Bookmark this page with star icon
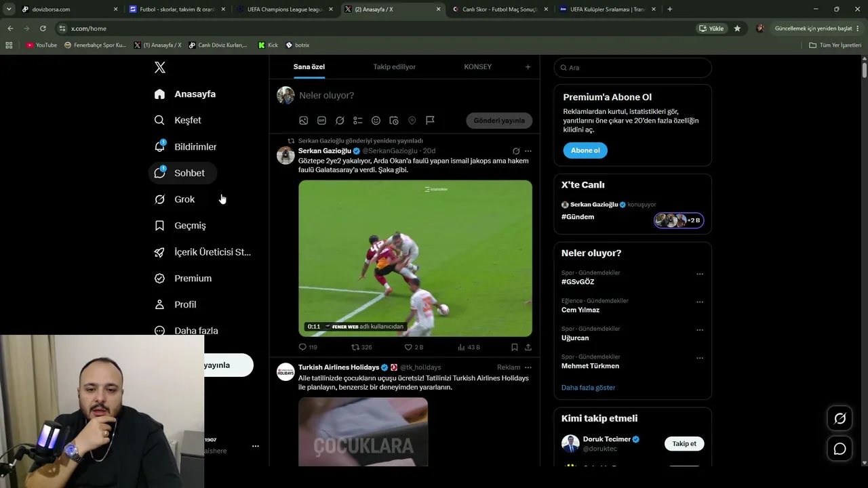Image resolution: width=868 pixels, height=488 pixels. [x=737, y=28]
